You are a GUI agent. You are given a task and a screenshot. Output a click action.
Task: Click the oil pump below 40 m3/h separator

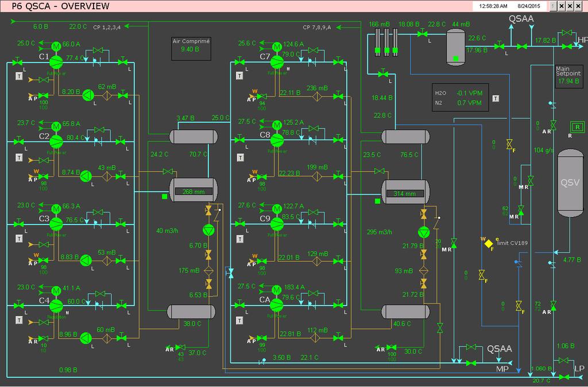click(208, 230)
